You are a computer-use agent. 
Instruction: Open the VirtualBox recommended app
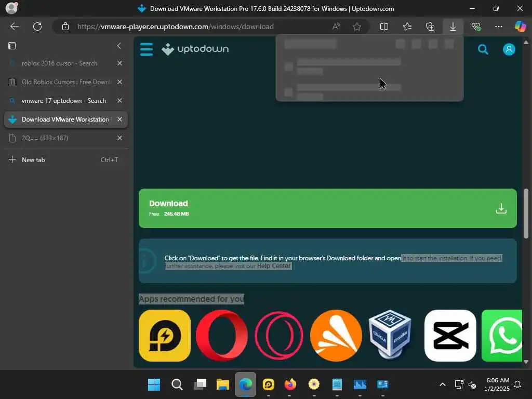pos(390,335)
